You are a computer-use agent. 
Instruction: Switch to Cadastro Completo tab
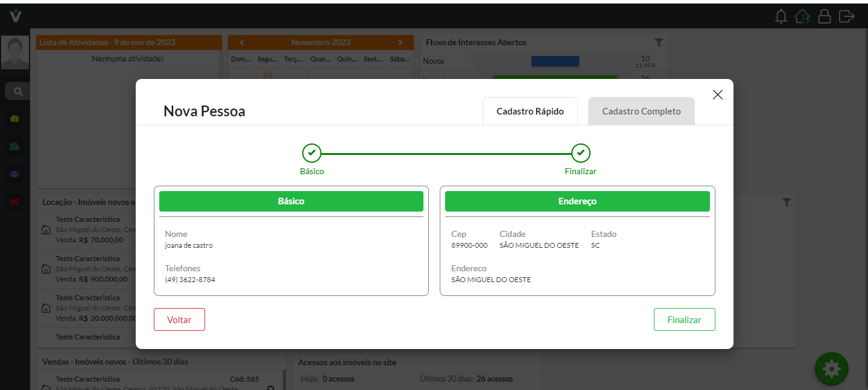point(641,112)
